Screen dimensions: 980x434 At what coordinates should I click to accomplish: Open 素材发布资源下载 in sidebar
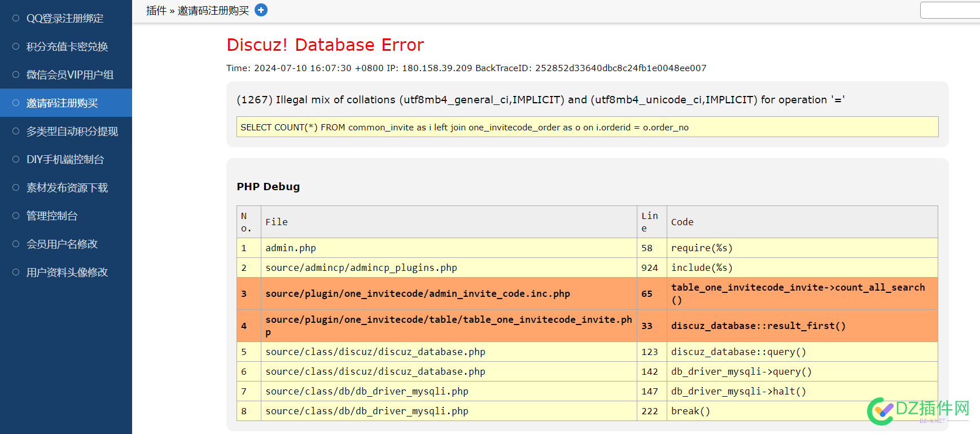point(66,187)
